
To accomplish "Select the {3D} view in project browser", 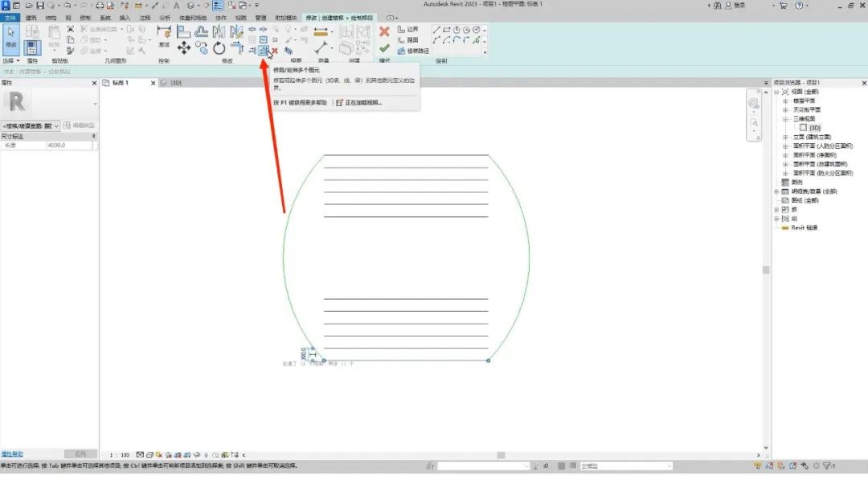I will point(814,128).
